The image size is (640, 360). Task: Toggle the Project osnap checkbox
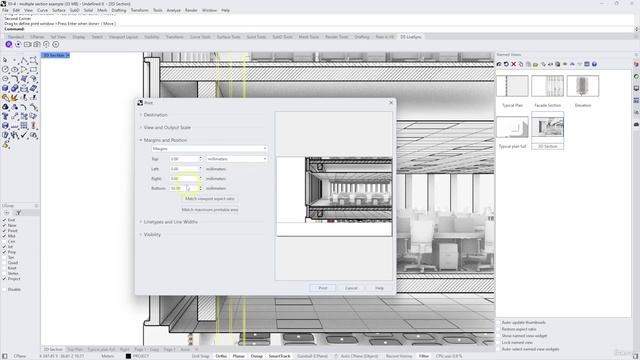(x=4, y=278)
